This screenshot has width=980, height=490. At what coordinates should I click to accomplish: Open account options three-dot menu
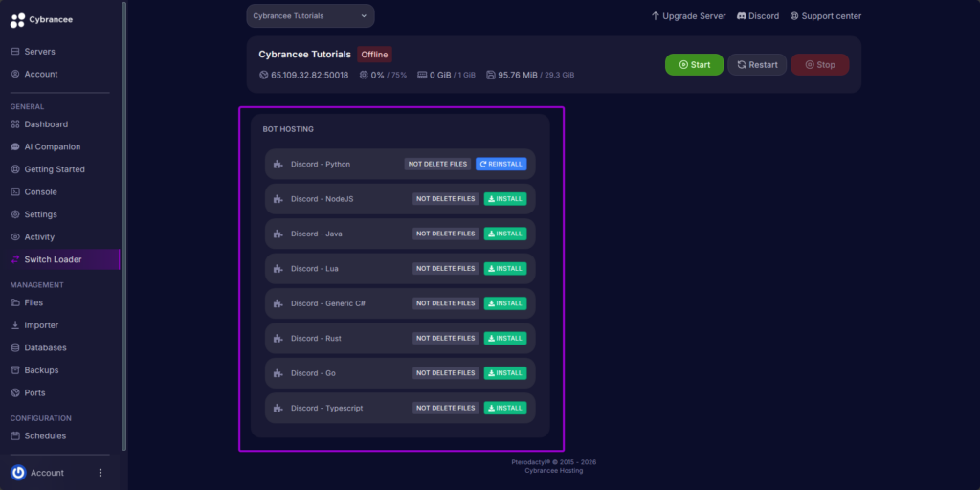100,473
